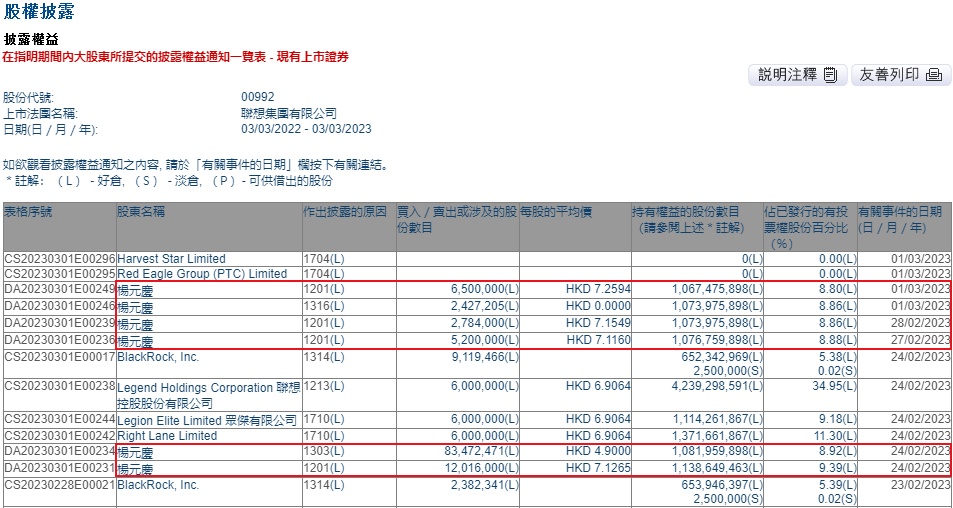This screenshot has width=953, height=508.
Task: Click disclosure reason code 1303(L)
Action: (x=324, y=450)
